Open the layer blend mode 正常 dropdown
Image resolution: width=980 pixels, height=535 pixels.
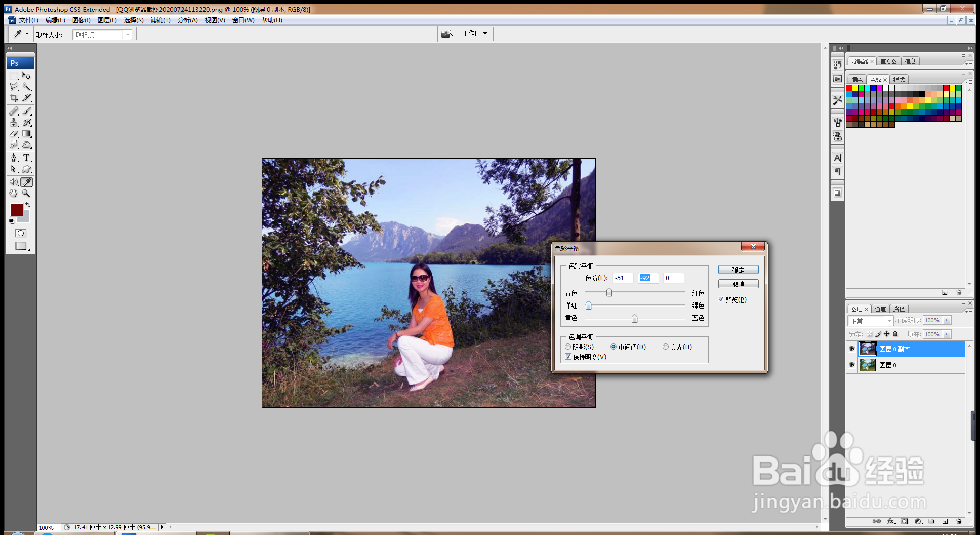870,321
